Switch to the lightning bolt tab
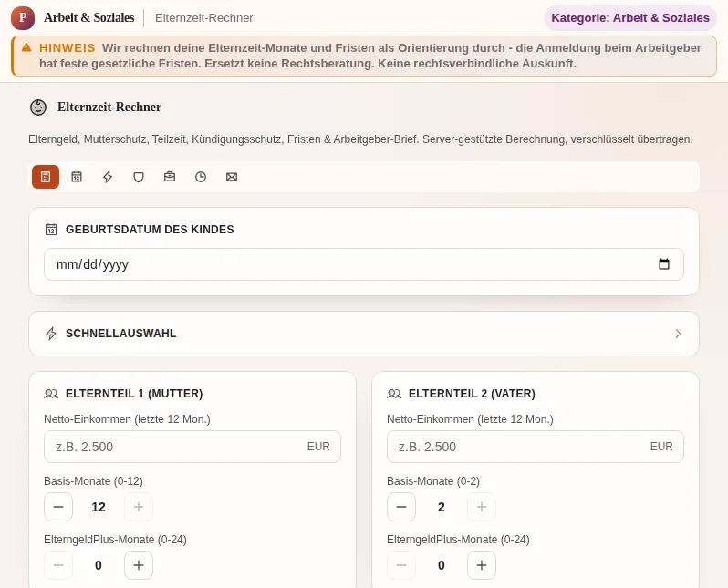 pyautogui.click(x=108, y=177)
